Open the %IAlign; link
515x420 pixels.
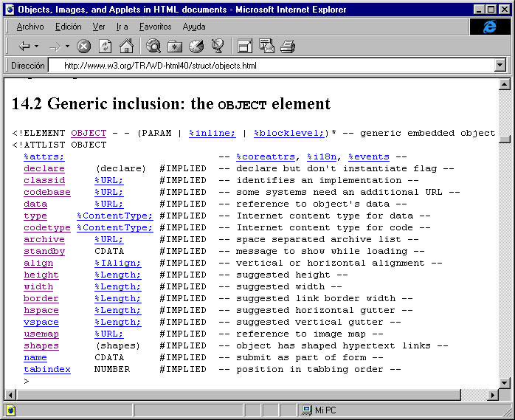point(117,264)
